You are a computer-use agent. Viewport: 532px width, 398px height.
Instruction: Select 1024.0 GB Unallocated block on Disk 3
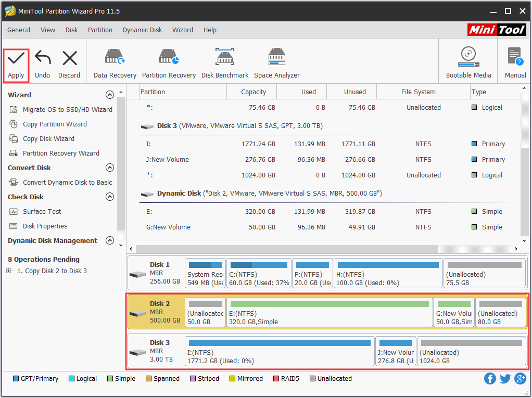[471, 352]
